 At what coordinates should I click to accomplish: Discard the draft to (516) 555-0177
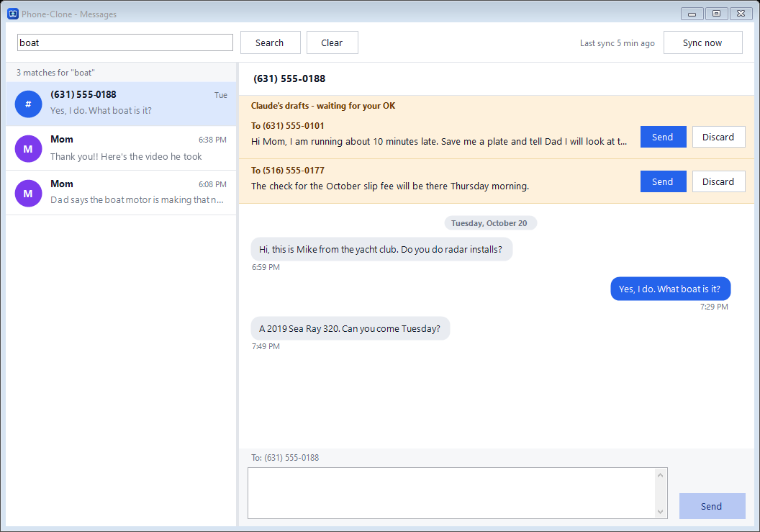718,182
